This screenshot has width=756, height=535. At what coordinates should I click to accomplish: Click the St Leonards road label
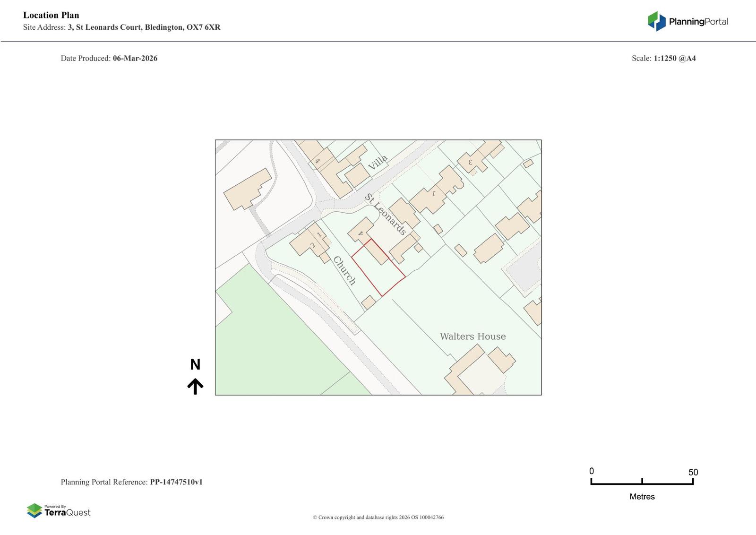(x=385, y=214)
